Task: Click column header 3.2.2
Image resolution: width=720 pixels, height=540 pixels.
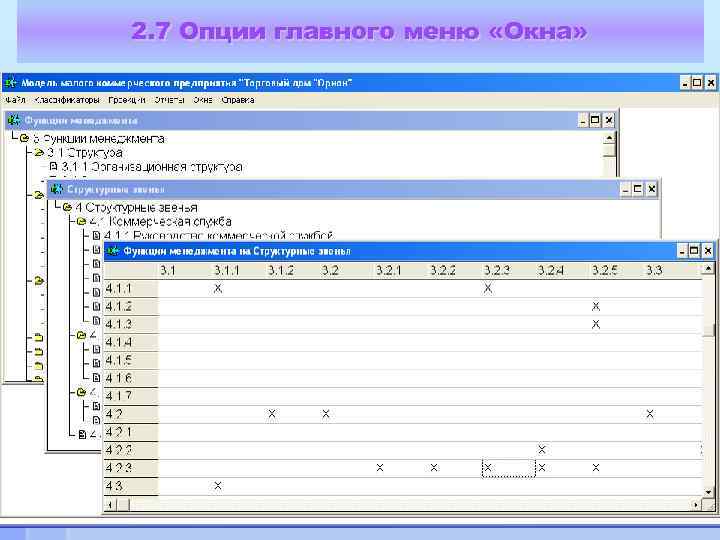Action: (443, 270)
